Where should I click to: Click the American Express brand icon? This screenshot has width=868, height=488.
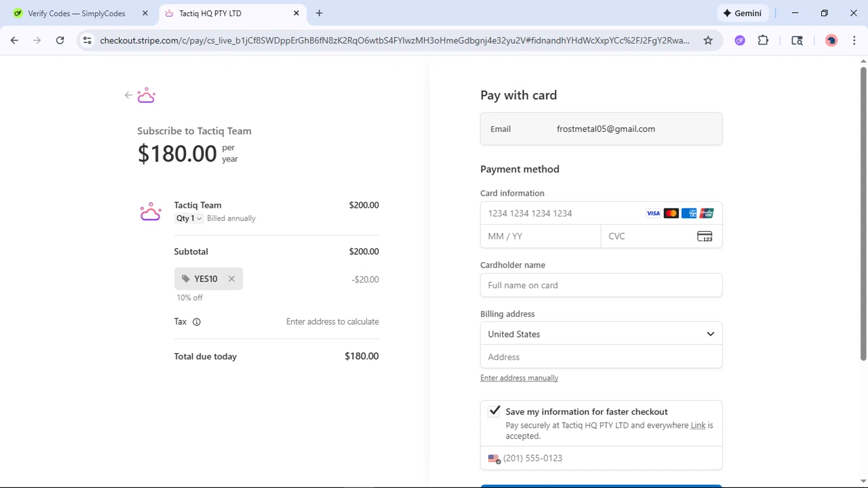pyautogui.click(x=689, y=214)
